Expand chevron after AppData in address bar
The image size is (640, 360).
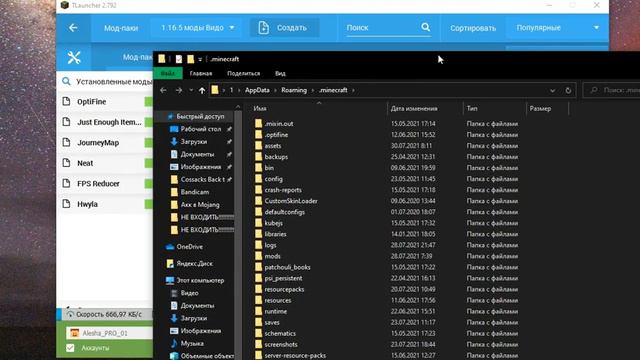pyautogui.click(x=276, y=90)
